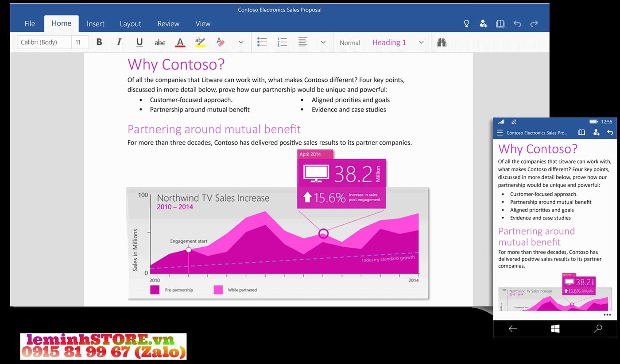This screenshot has width=620, height=364.
Task: Click the phone's Back arrow button
Action: point(512,328)
